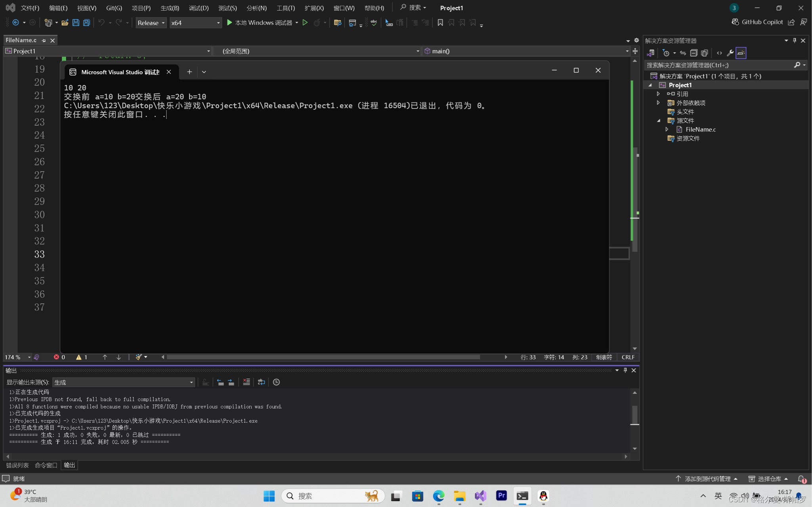Close the FileName.c editor tab
Viewport: 812px width, 507px height.
[52, 40]
